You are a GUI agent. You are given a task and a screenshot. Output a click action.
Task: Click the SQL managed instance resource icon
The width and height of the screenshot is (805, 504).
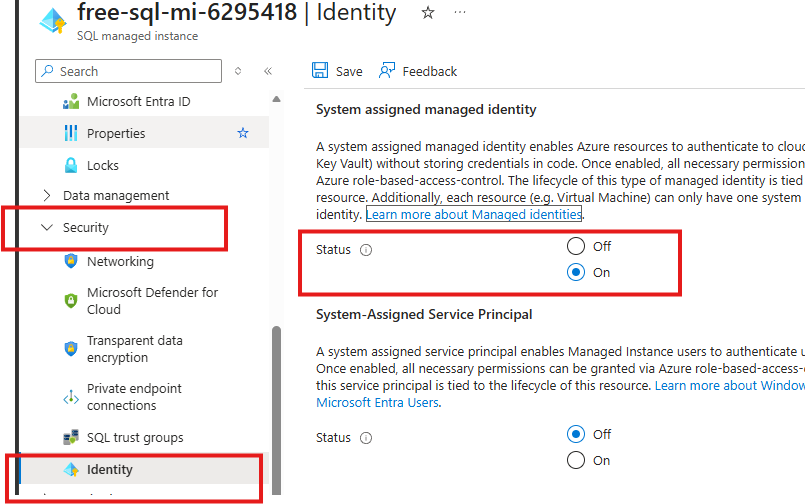pos(53,22)
